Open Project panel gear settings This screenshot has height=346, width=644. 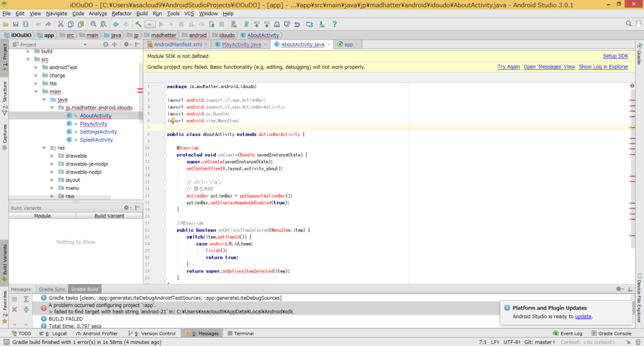tap(127, 45)
